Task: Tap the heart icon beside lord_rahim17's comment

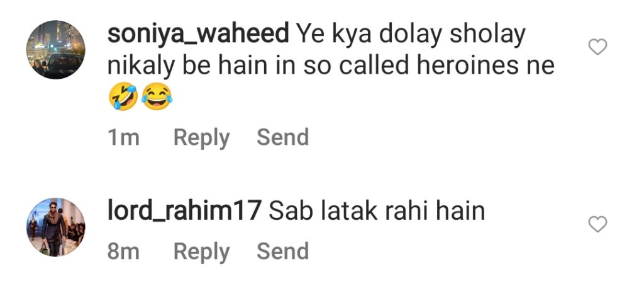Action: 597,225
